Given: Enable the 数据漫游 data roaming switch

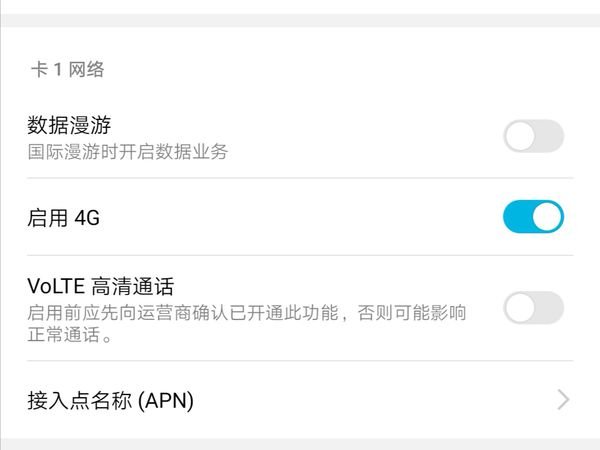Looking at the screenshot, I should (x=533, y=136).
